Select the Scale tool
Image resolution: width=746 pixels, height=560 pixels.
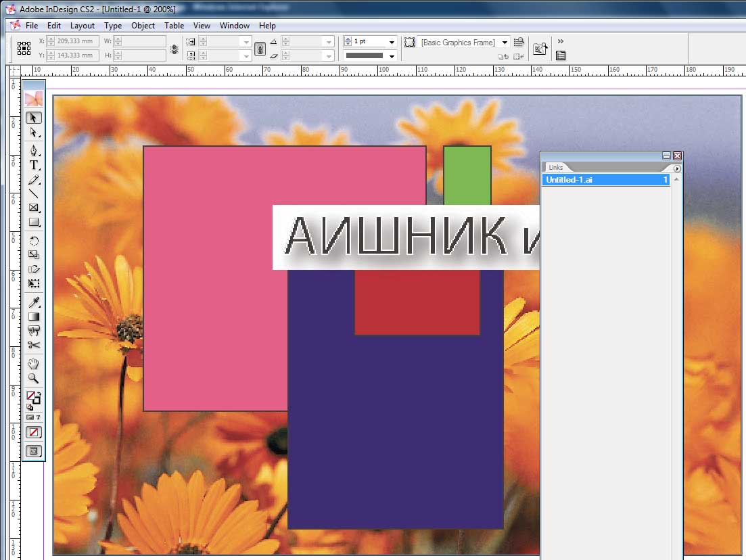33,255
